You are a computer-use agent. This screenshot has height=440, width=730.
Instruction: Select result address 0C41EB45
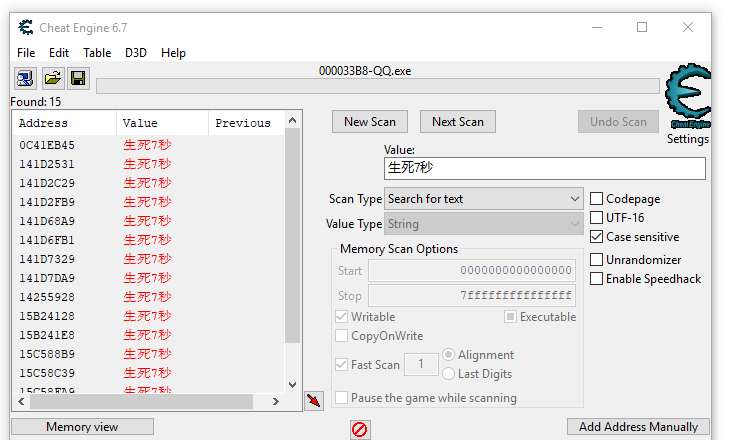pyautogui.click(x=47, y=145)
